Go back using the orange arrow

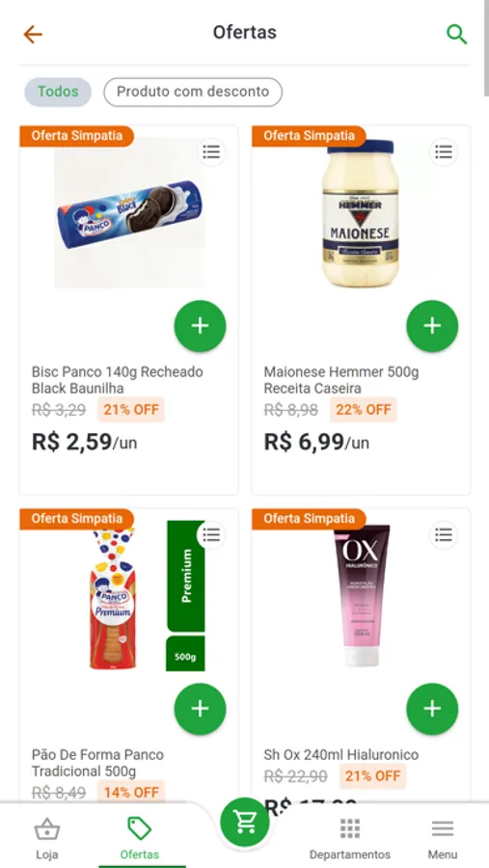click(x=33, y=35)
